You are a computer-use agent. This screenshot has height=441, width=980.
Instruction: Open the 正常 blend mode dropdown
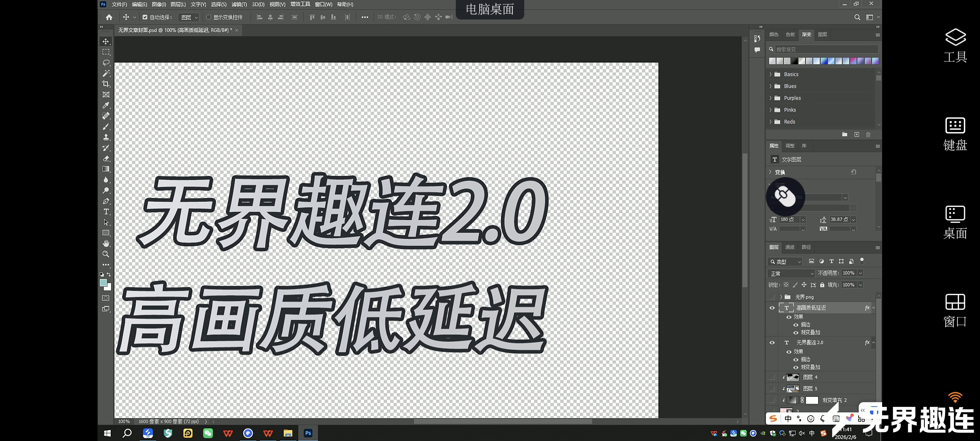(x=791, y=274)
